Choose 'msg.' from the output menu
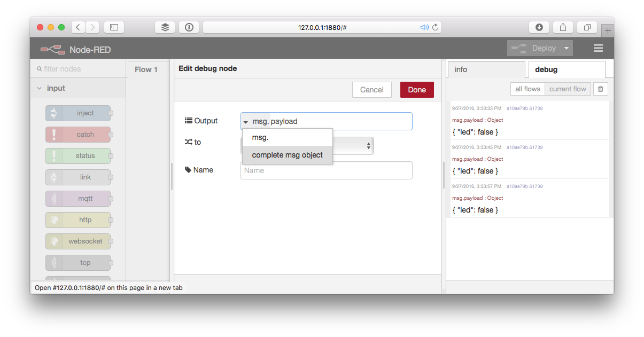Image resolution: width=644 pixels, height=337 pixels. 288,137
